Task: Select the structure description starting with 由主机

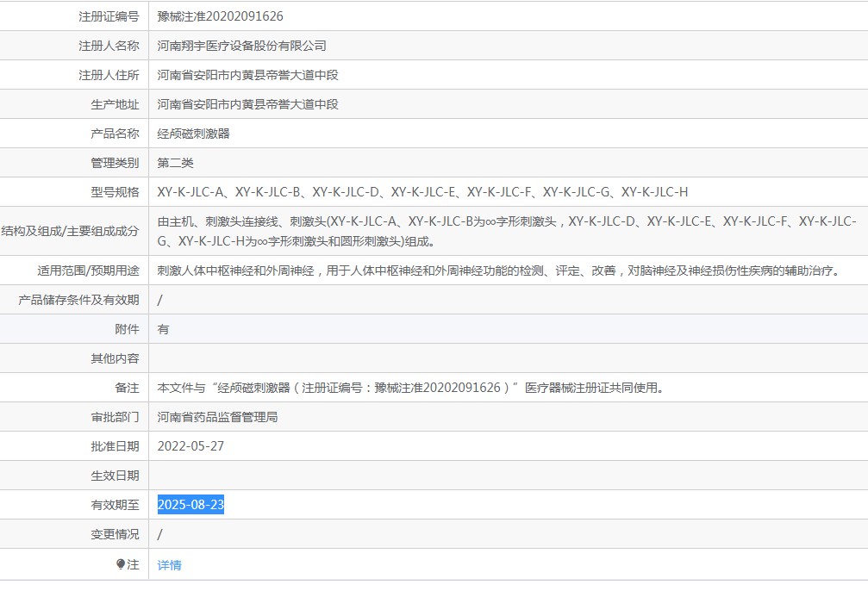Action: coord(507,231)
